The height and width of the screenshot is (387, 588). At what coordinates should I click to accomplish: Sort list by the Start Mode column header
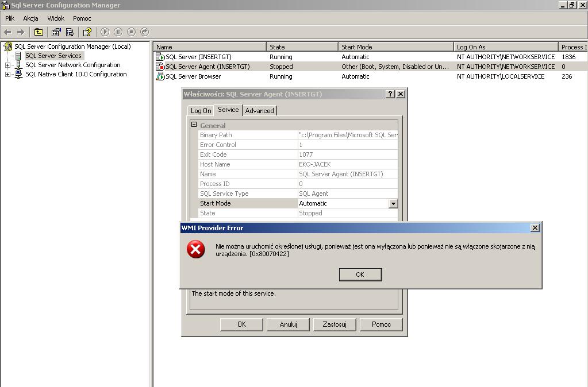pyautogui.click(x=396, y=47)
